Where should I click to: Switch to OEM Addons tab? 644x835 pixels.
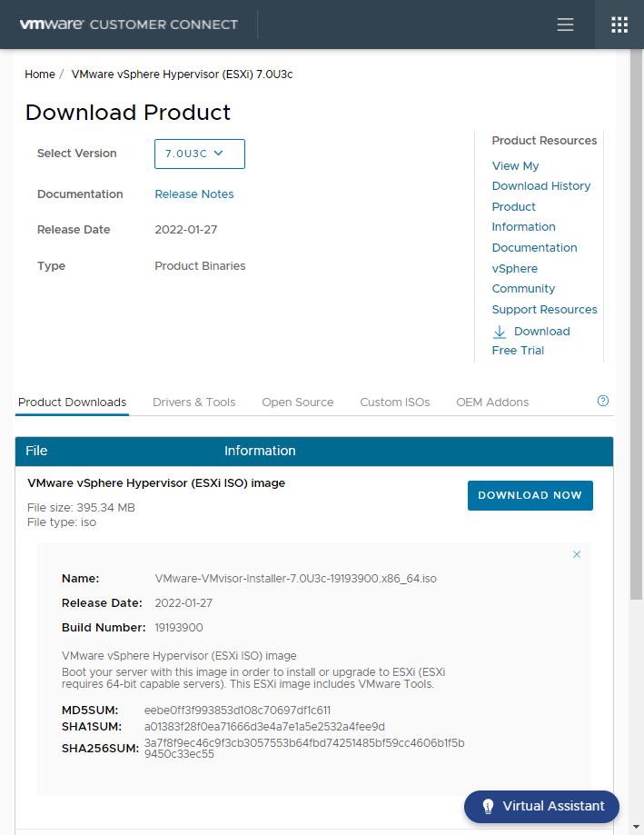click(492, 403)
